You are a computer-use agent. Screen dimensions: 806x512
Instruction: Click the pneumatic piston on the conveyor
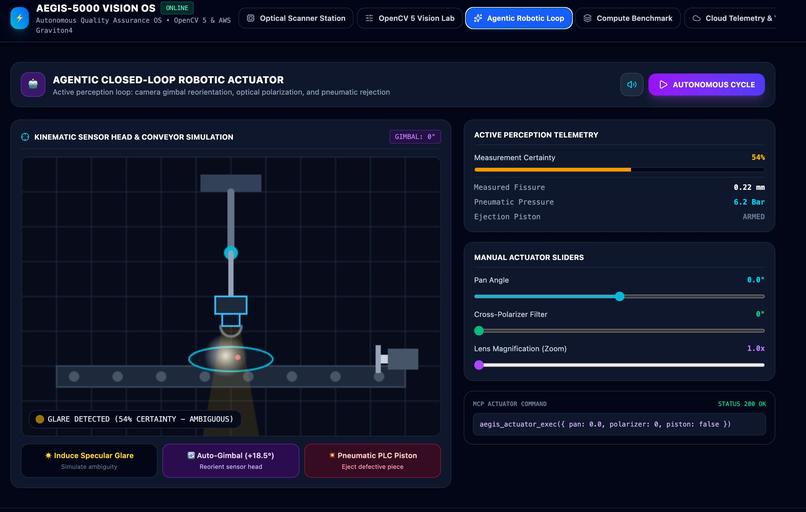396,358
